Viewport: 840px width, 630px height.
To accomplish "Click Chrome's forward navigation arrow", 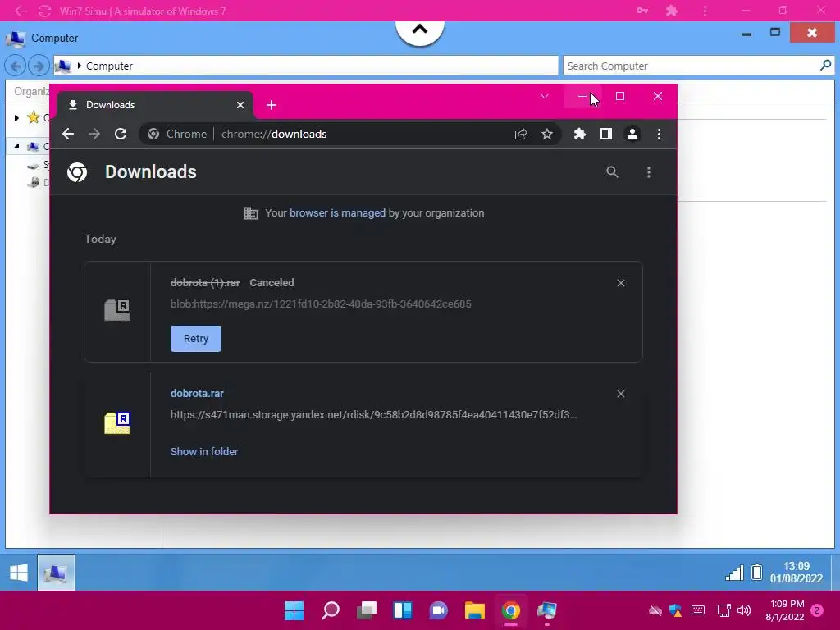I will tap(94, 134).
